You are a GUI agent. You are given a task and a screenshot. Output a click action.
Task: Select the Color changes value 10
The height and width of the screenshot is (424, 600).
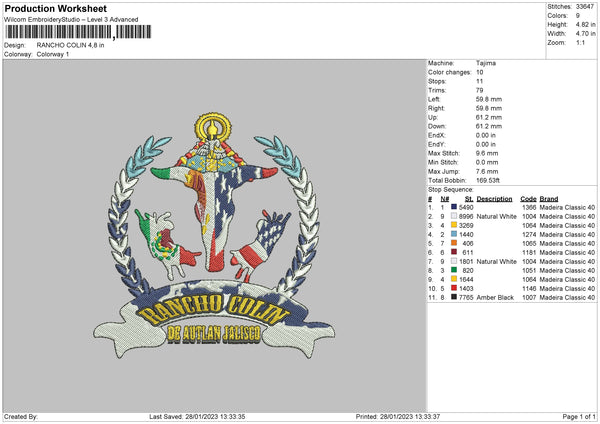pos(479,72)
